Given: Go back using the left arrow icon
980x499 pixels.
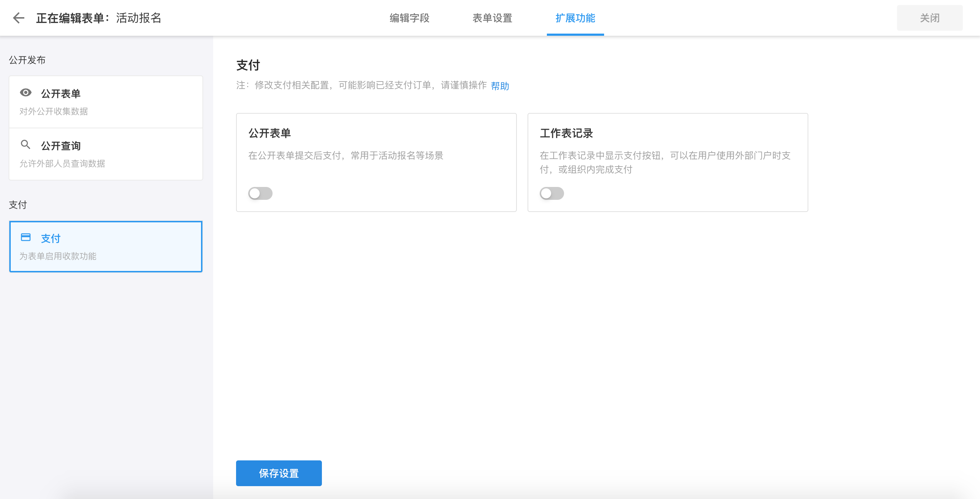Looking at the screenshot, I should (x=19, y=18).
